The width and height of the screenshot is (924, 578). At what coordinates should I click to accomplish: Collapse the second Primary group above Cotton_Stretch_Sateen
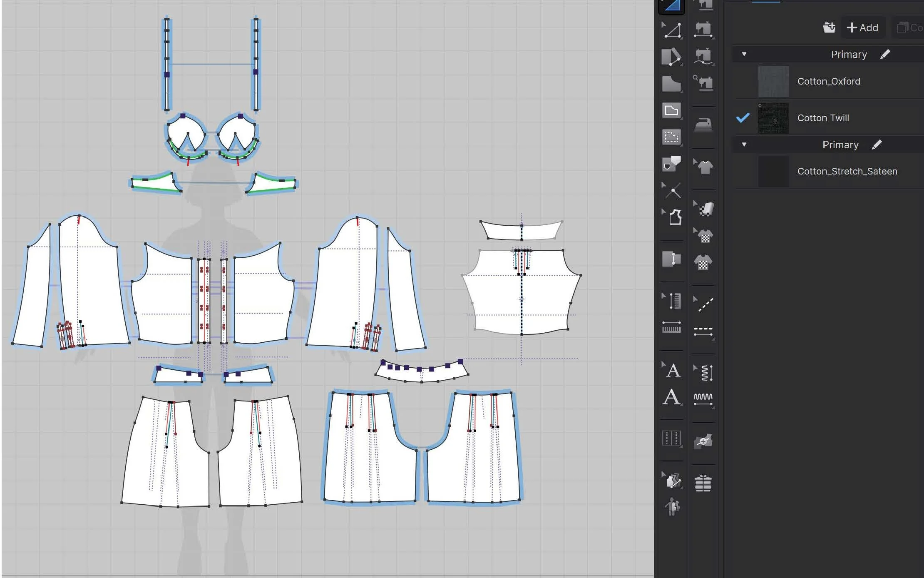click(x=744, y=144)
